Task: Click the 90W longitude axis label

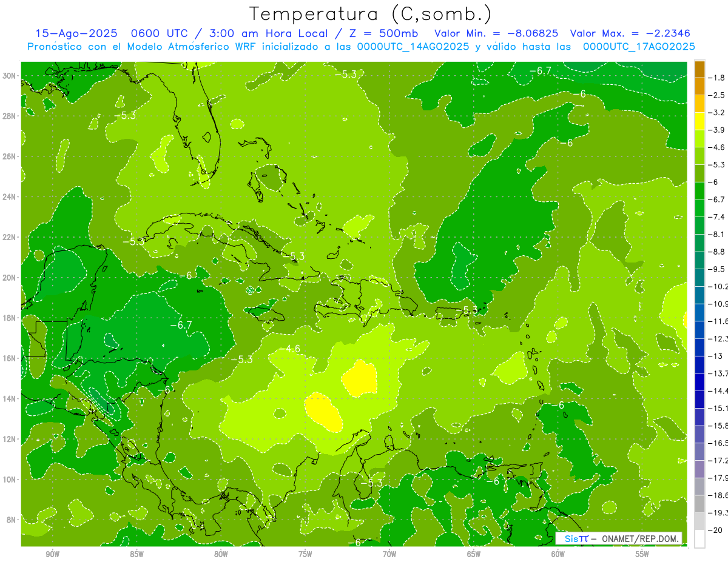Action: click(x=52, y=554)
